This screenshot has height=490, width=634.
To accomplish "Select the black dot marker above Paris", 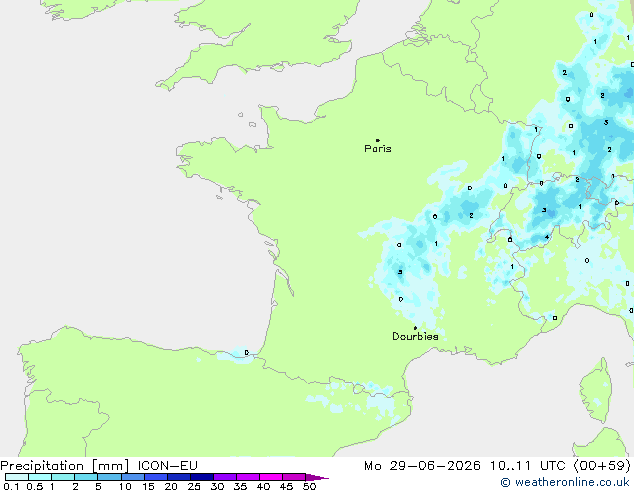I will (x=378, y=140).
